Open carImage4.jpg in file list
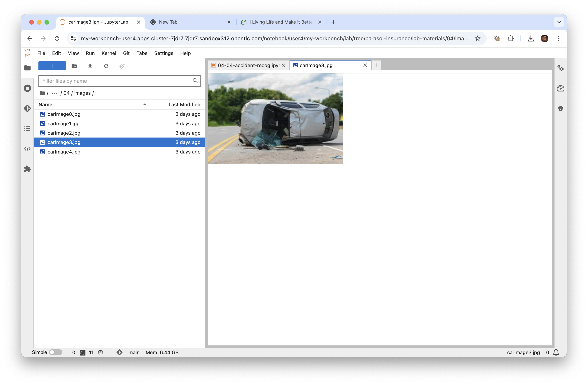 coord(64,152)
